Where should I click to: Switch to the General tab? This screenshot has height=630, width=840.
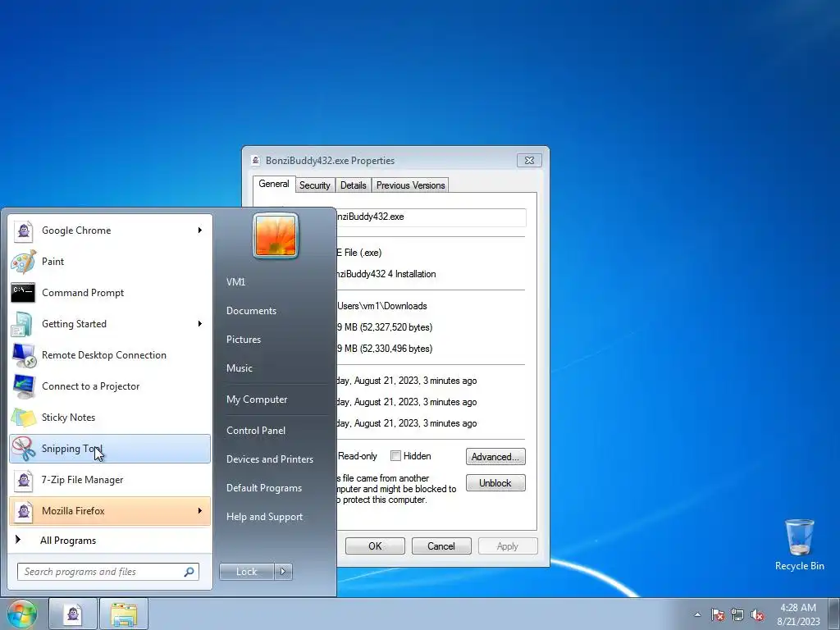click(x=274, y=184)
